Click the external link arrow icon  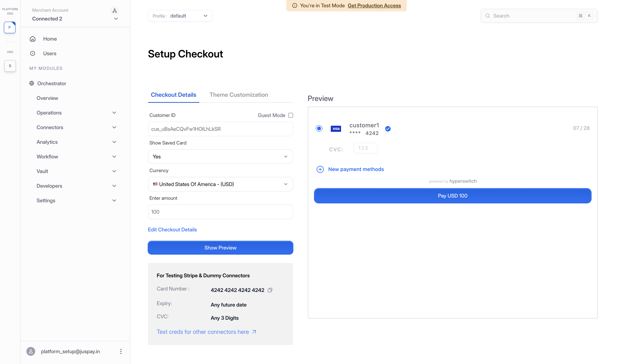coord(254,332)
